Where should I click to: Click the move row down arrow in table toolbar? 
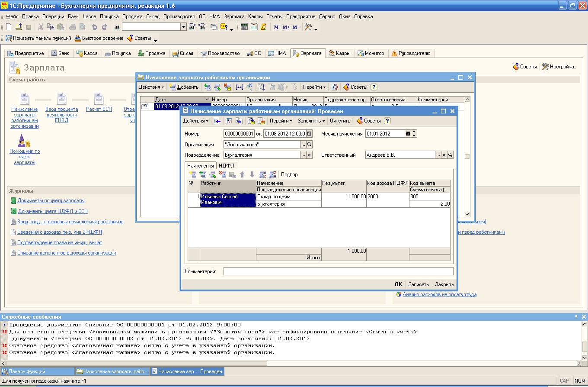[252, 174]
